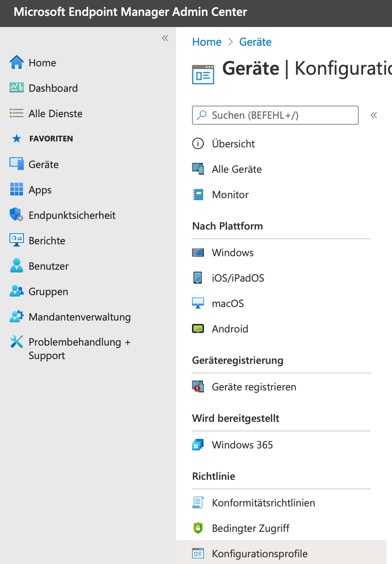
Task: Click the Gruppen people icon
Action: click(17, 291)
